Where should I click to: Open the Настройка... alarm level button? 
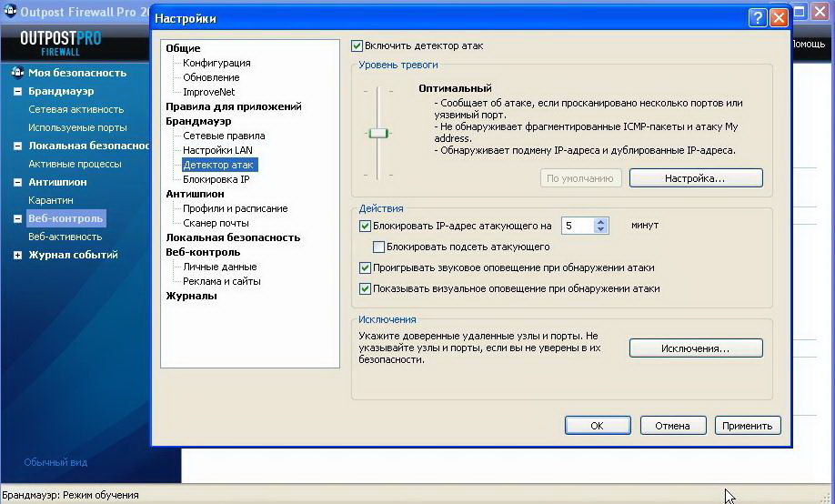[x=696, y=178]
